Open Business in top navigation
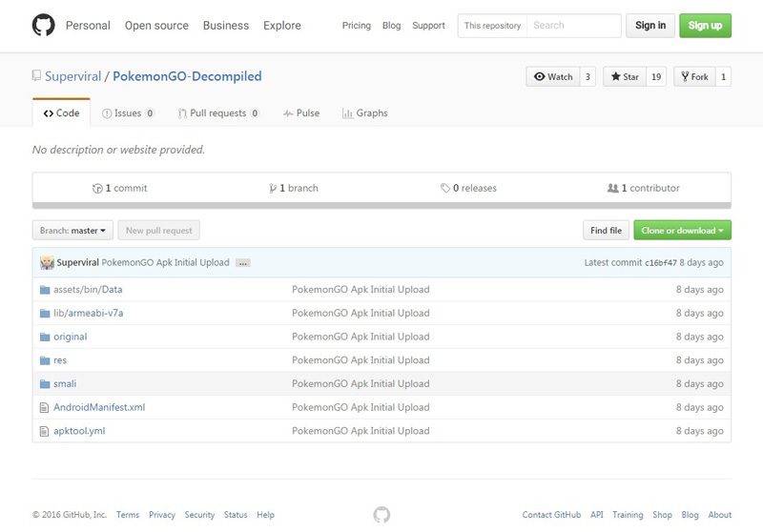 (x=226, y=26)
